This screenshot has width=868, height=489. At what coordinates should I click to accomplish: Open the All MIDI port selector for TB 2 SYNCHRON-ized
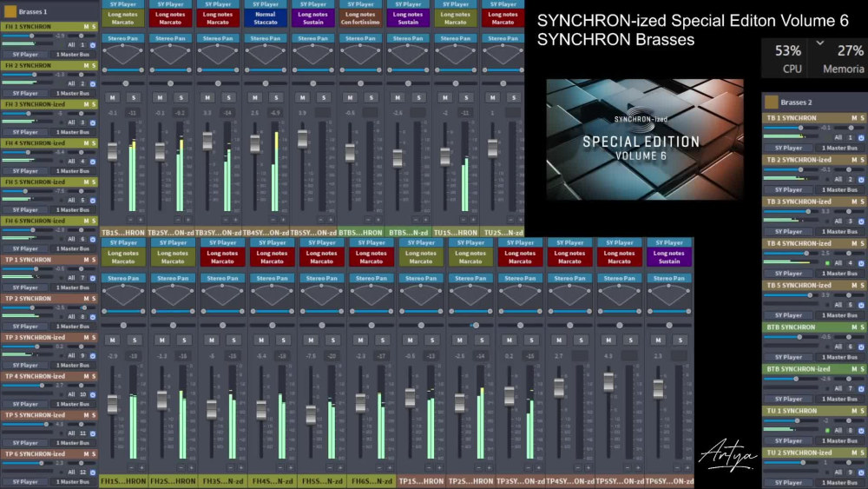click(x=838, y=180)
